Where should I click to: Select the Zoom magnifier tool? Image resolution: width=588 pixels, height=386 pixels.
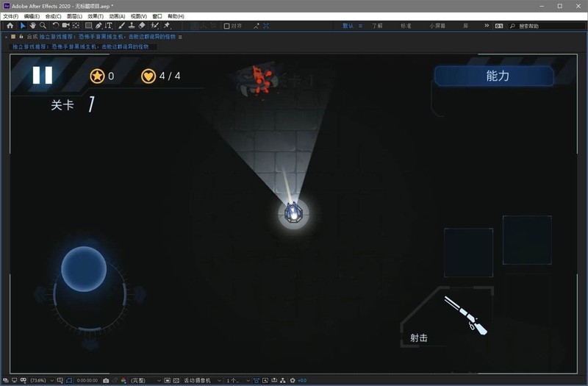click(x=43, y=26)
